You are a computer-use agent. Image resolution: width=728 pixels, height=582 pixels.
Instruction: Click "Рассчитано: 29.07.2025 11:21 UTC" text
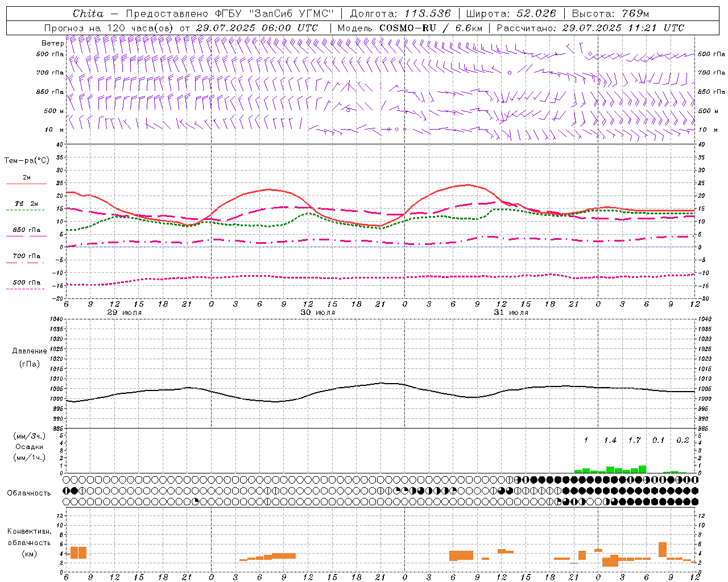click(590, 28)
